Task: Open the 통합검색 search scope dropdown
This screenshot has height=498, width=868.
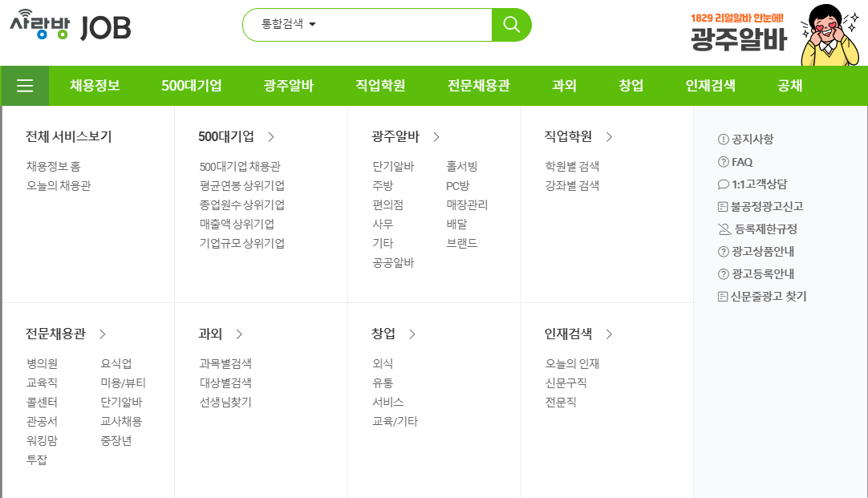Action: 282,24
